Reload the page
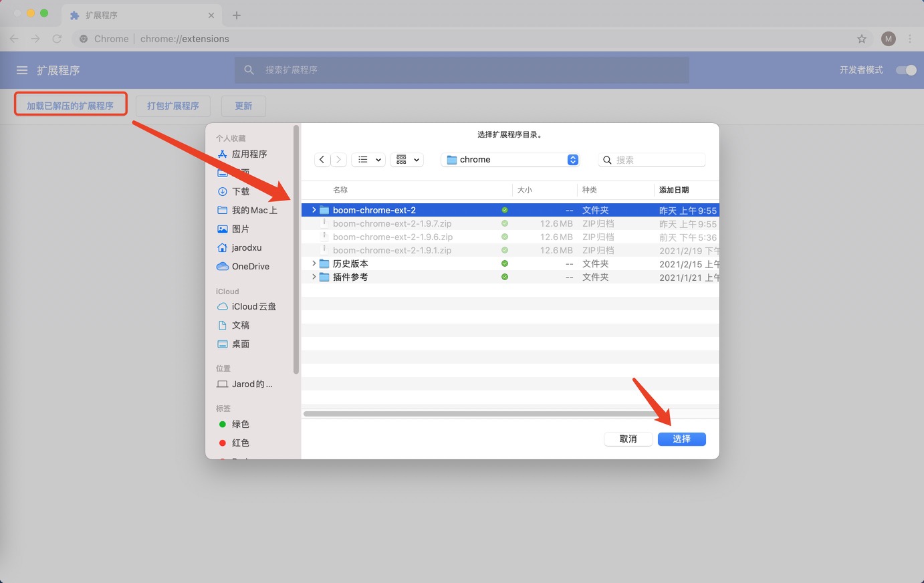 tap(57, 39)
